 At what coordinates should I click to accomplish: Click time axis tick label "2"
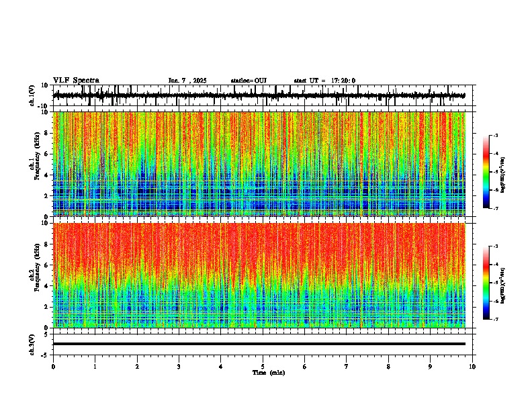coord(137,367)
